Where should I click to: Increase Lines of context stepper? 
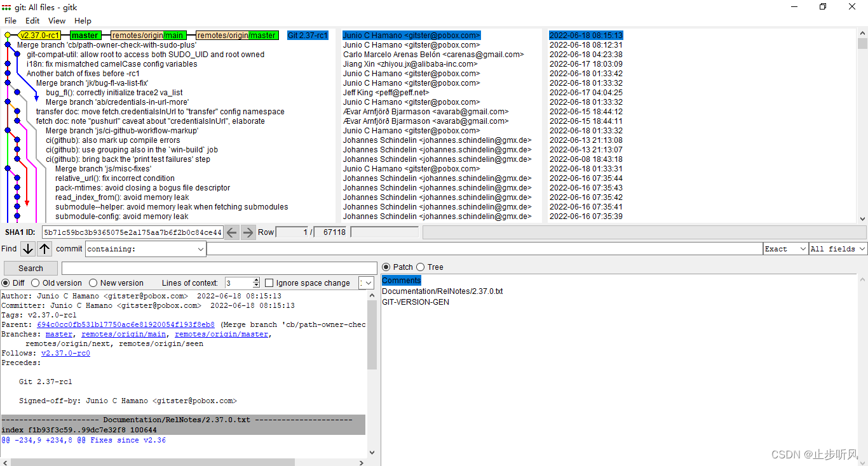tap(257, 280)
